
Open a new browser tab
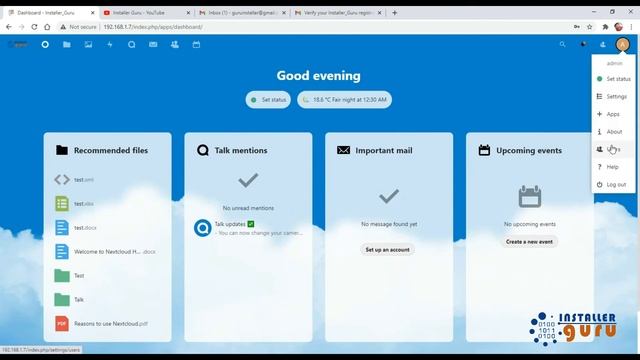tap(394, 13)
